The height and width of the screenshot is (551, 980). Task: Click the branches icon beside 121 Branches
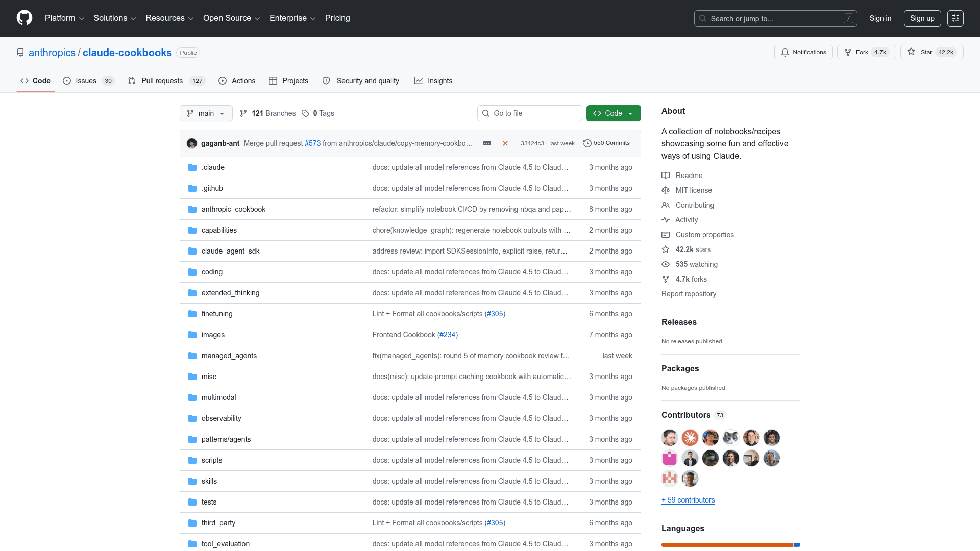coord(243,113)
